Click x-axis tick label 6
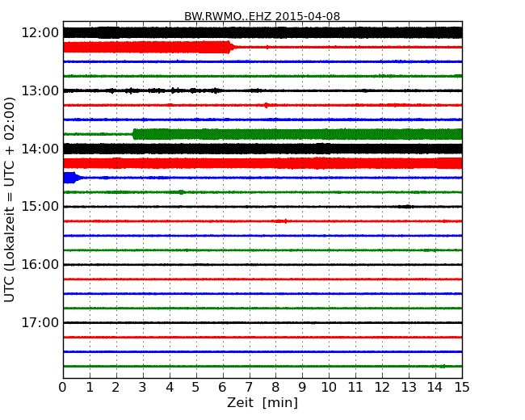Screen dimensions: 525x420 [x=222, y=388]
